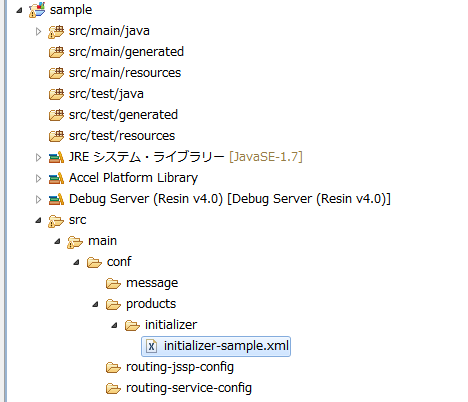The width and height of the screenshot is (468, 402).
Task: Collapse the sample project node
Action: pos(19,10)
